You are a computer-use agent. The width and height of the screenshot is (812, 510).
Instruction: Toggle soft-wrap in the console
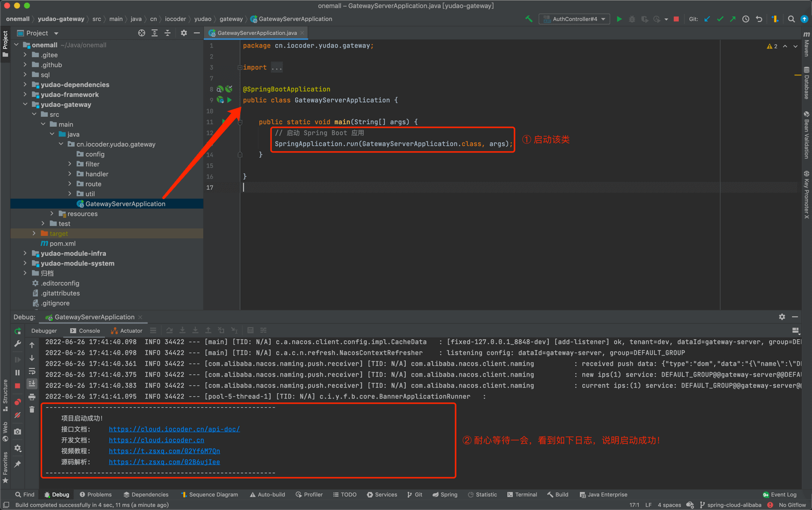pyautogui.click(x=32, y=371)
